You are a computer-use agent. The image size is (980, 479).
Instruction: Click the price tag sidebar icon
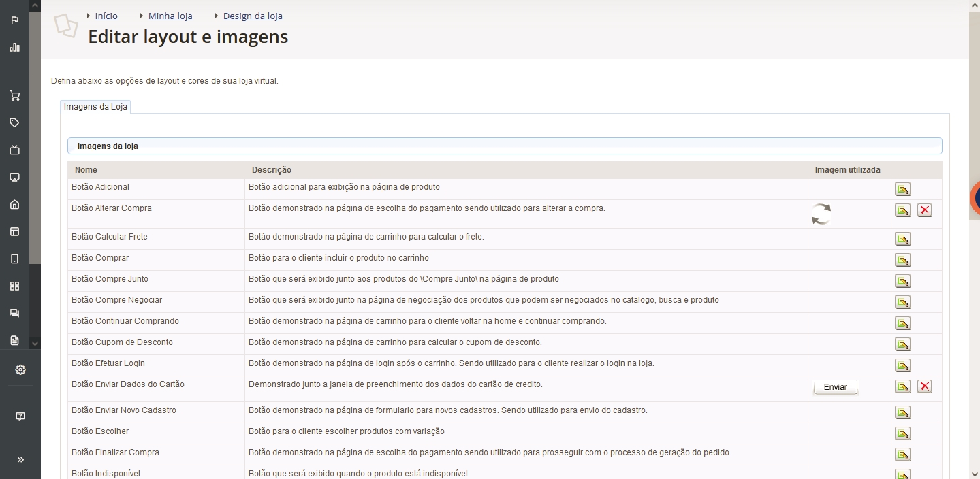(x=15, y=122)
